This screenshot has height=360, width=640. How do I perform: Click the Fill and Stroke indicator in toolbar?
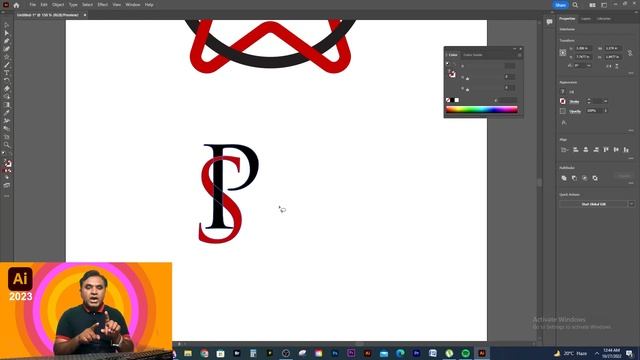(x=7, y=164)
